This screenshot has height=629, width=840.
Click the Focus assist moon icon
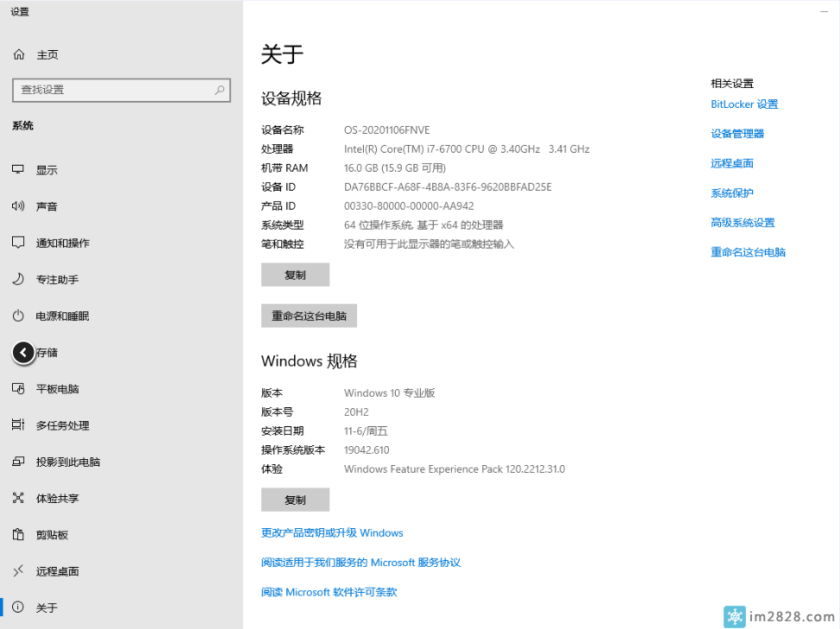pyautogui.click(x=18, y=280)
